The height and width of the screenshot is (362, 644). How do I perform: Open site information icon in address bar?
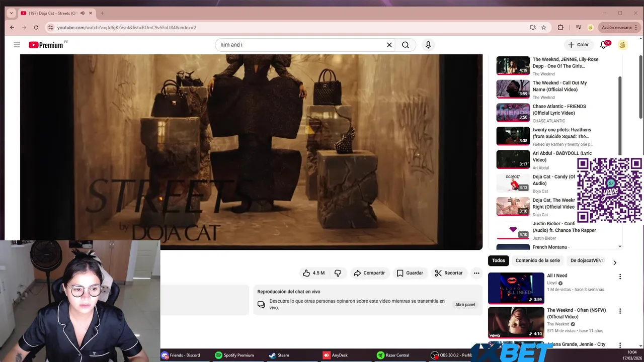(50, 28)
